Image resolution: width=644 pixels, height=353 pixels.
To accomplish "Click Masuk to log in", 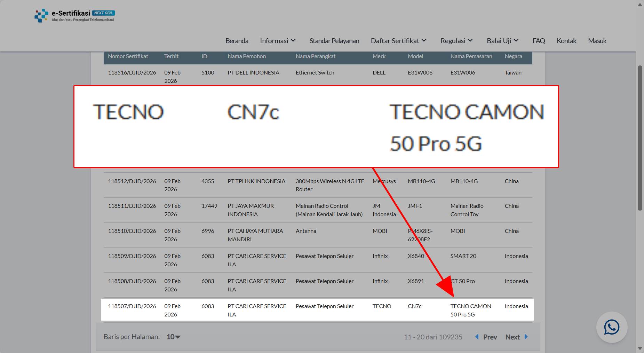I will click(597, 41).
